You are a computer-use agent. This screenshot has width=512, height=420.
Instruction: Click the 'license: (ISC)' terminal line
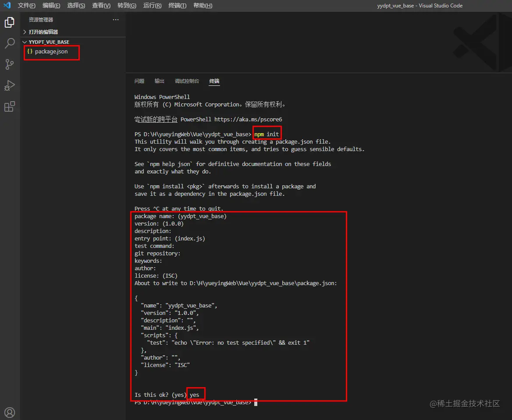156,276
